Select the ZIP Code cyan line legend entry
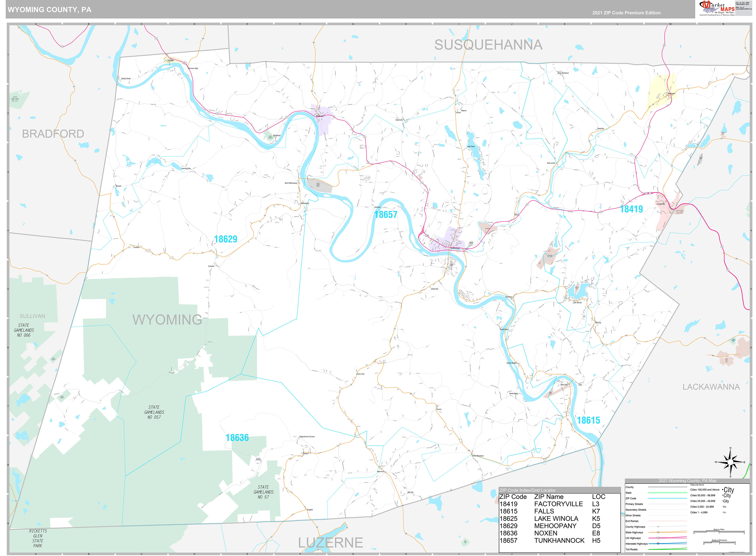Screen dimensions: 756x556 click(667, 498)
